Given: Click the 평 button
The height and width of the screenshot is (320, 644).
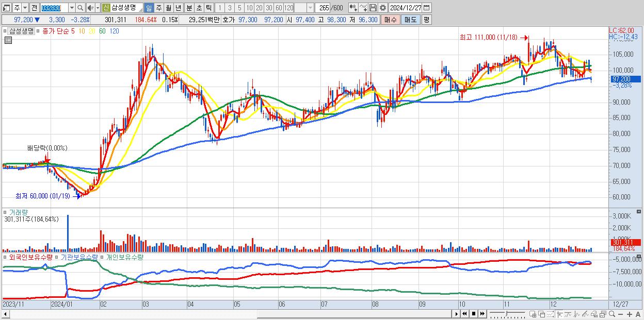Looking at the screenshot, I should (426, 20).
